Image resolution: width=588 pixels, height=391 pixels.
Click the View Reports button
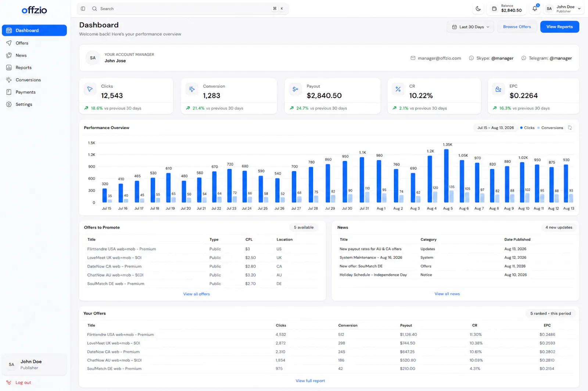(x=559, y=27)
